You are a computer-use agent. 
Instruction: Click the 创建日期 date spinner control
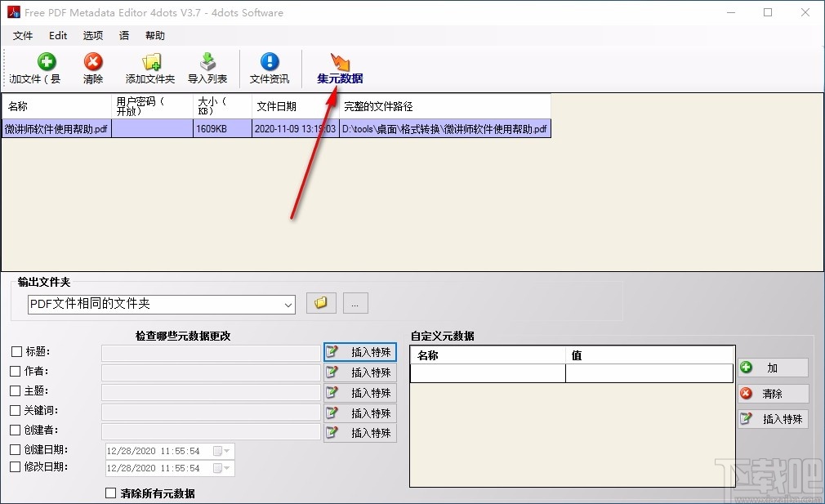point(221,450)
